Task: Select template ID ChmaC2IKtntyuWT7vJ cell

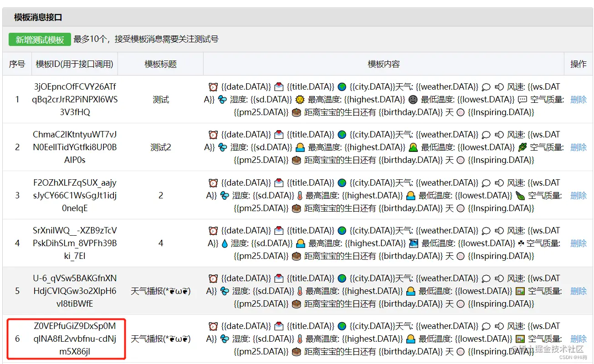Action: pos(75,147)
